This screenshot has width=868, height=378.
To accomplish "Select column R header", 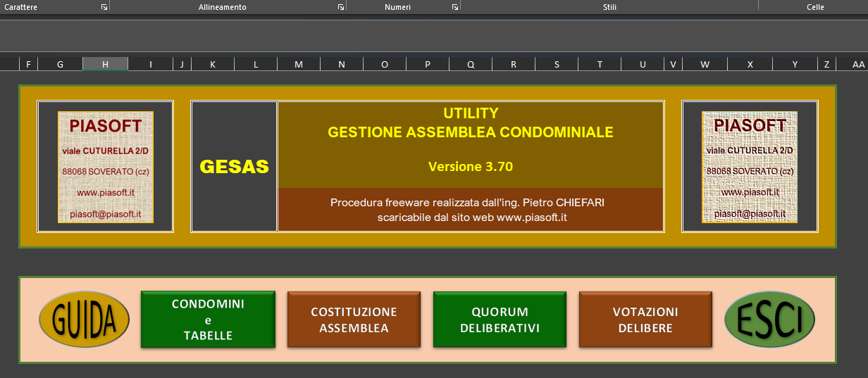I will pos(514,64).
